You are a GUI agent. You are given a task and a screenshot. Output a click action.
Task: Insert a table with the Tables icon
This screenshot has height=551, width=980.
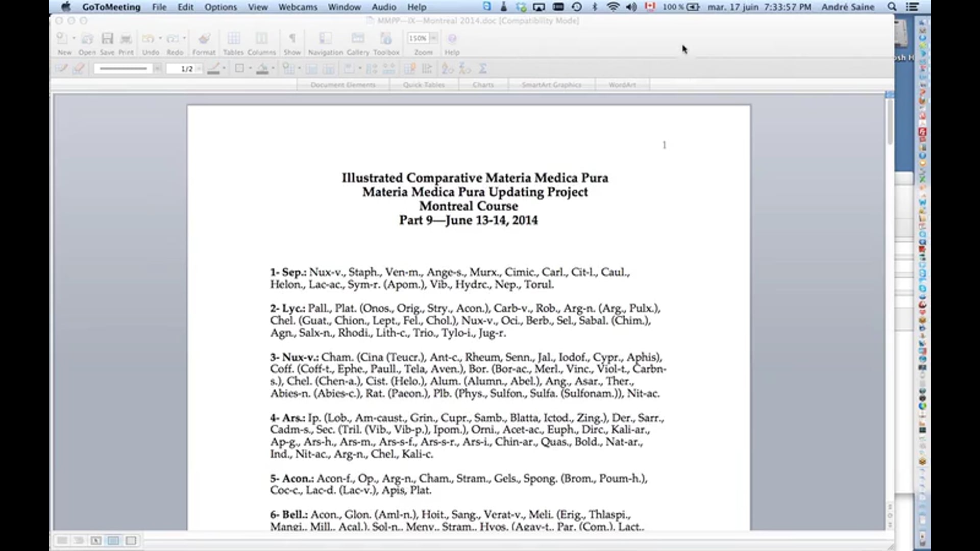click(234, 38)
